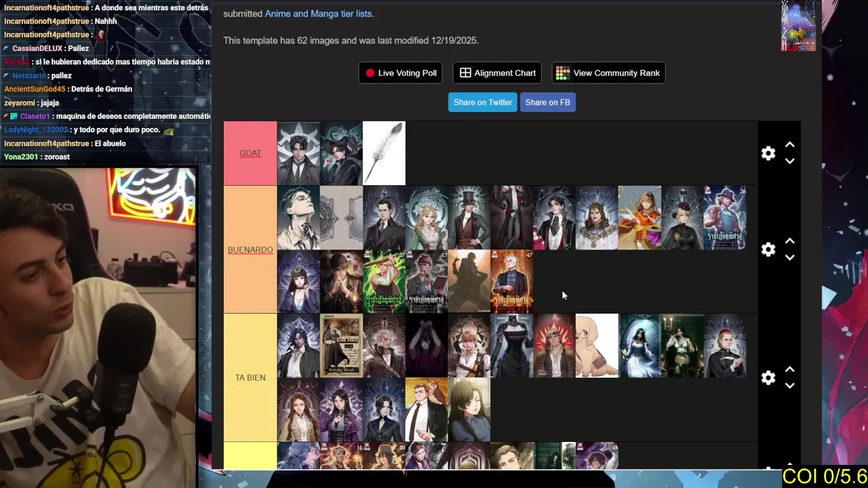The height and width of the screenshot is (488, 868).
Task: Click the Alignment Chart grid icon
Action: tap(465, 73)
